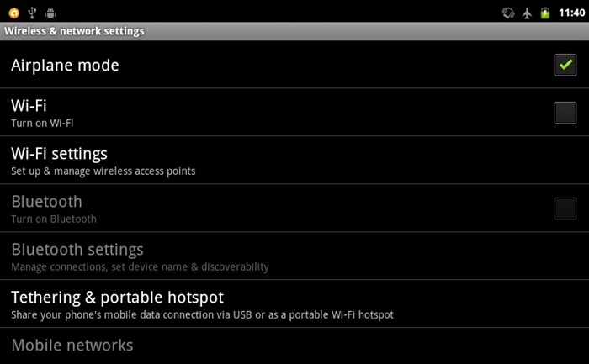The image size is (589, 364).
Task: Tap the airplane status bar icon
Action: point(527,13)
